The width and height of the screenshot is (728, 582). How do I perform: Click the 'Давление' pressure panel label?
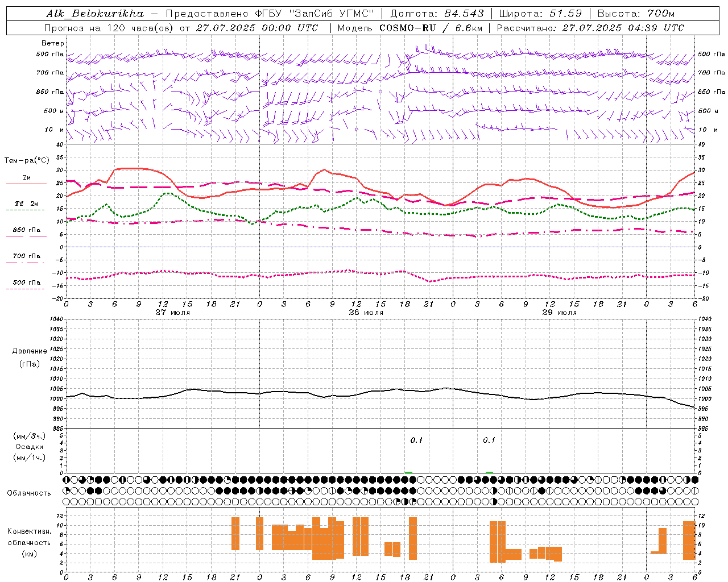(x=30, y=351)
